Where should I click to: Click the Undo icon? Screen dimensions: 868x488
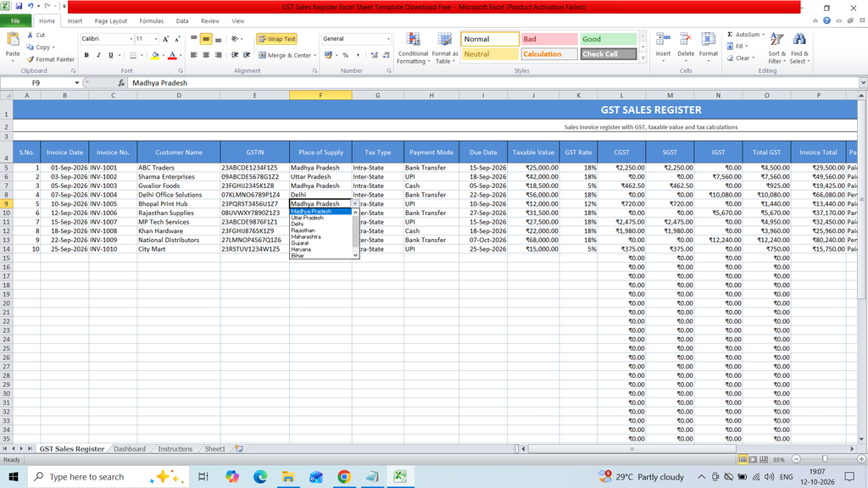pos(31,6)
